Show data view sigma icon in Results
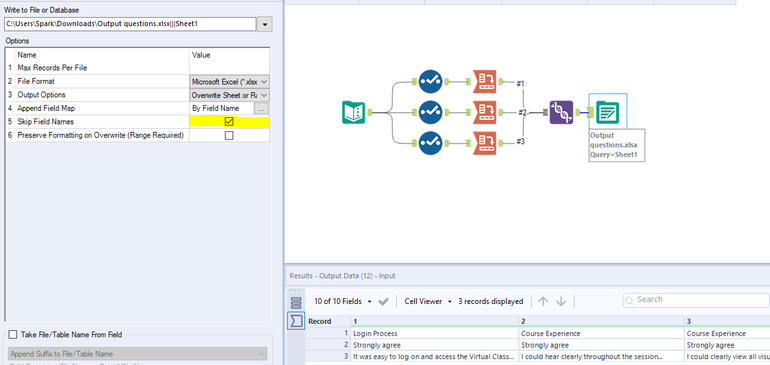Viewport: 770px width, 365px height. point(296,321)
